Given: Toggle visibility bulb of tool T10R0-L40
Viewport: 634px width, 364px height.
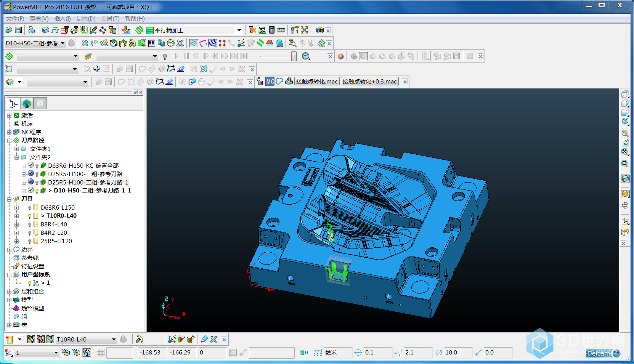Looking at the screenshot, I should pos(29,216).
